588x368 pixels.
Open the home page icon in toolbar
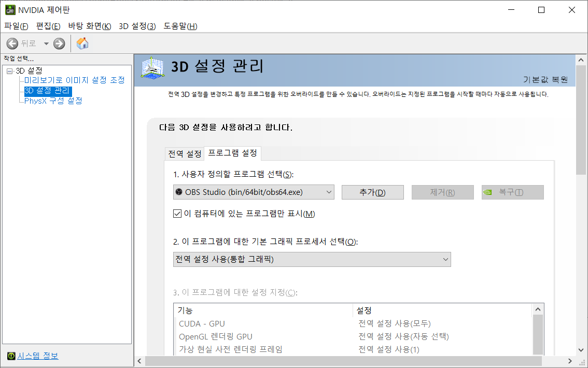(82, 44)
